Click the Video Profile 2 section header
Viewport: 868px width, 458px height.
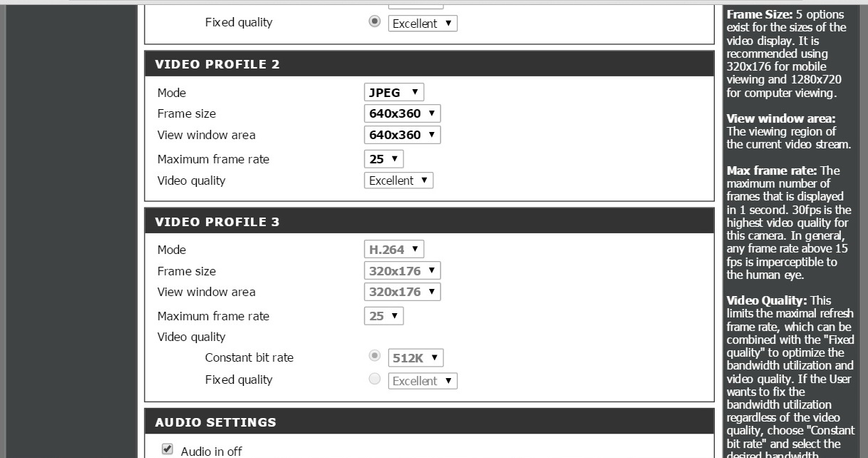429,64
